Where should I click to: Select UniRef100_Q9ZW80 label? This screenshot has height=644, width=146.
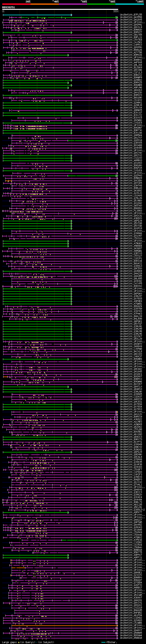[x=131, y=120]
